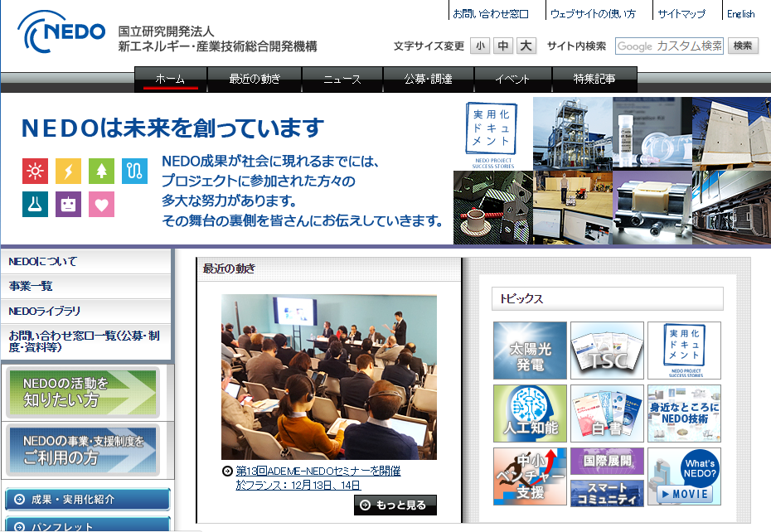Click the red sun energy icon
771x532 pixels.
[x=35, y=171]
